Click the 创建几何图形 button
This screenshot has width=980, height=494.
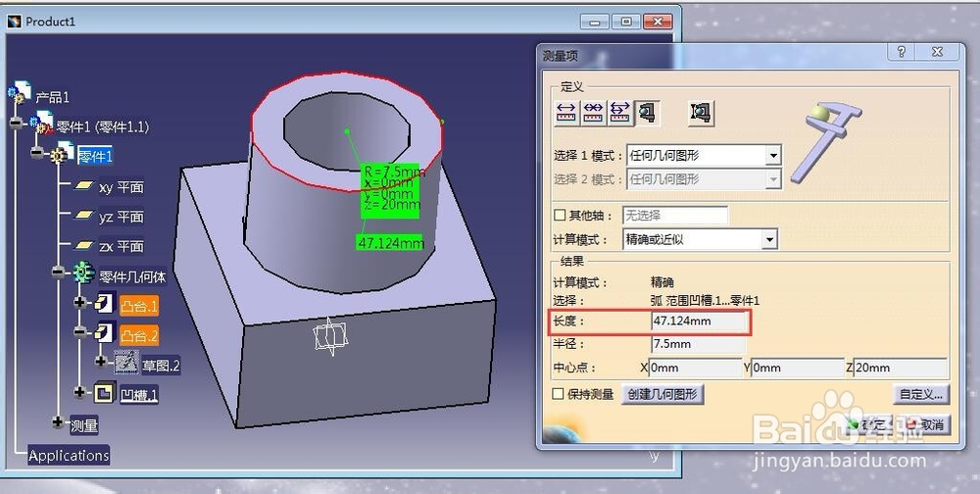(x=662, y=394)
